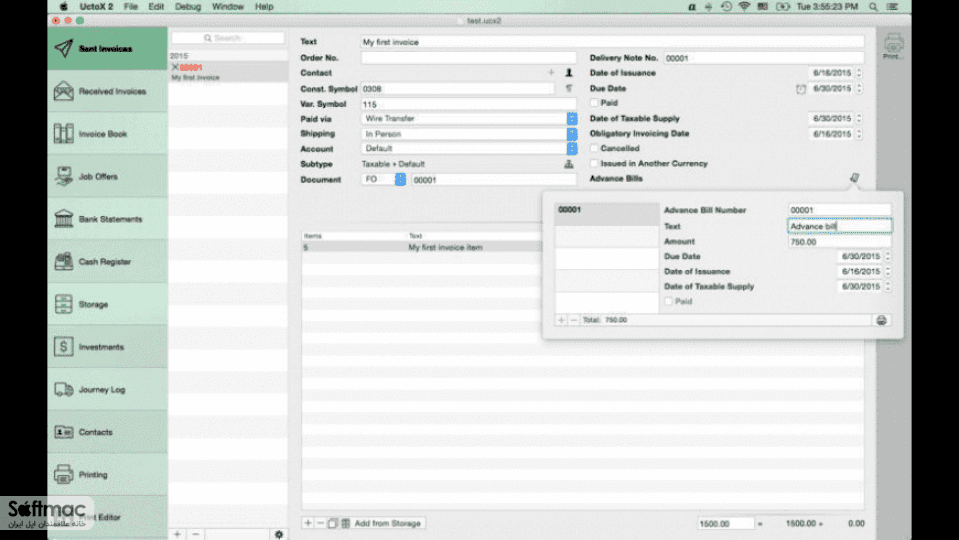
Task: Enable Issued in Another Currency
Action: click(594, 163)
